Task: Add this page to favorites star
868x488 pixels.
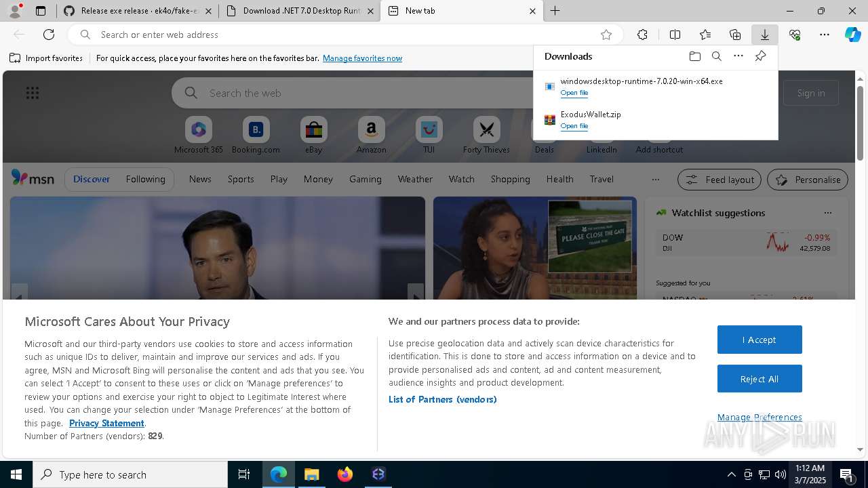Action: click(606, 35)
